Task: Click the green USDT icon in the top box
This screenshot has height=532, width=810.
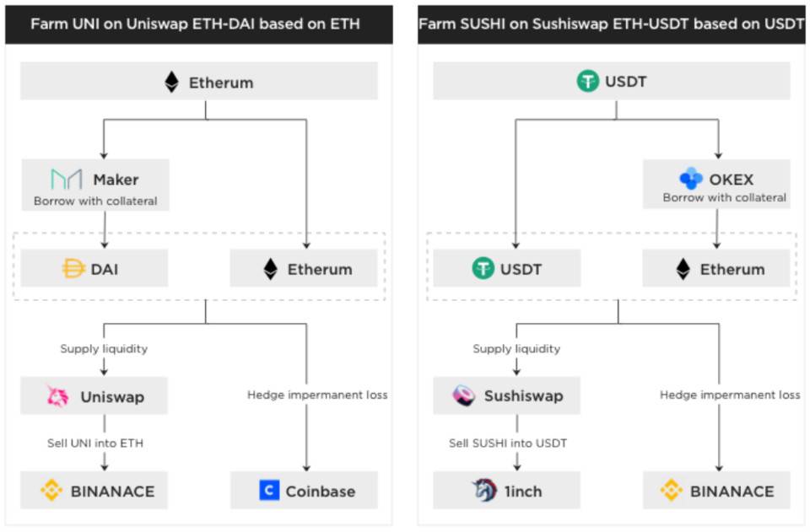Action: pos(587,82)
